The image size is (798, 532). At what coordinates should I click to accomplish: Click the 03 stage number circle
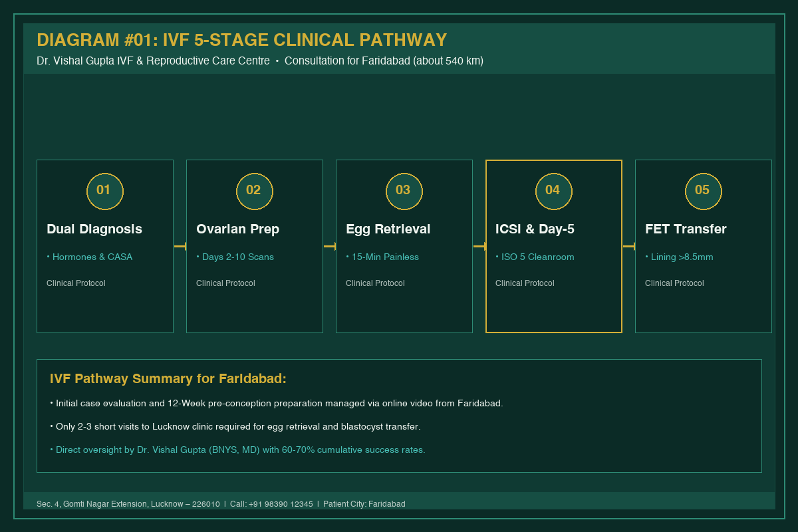click(x=404, y=191)
